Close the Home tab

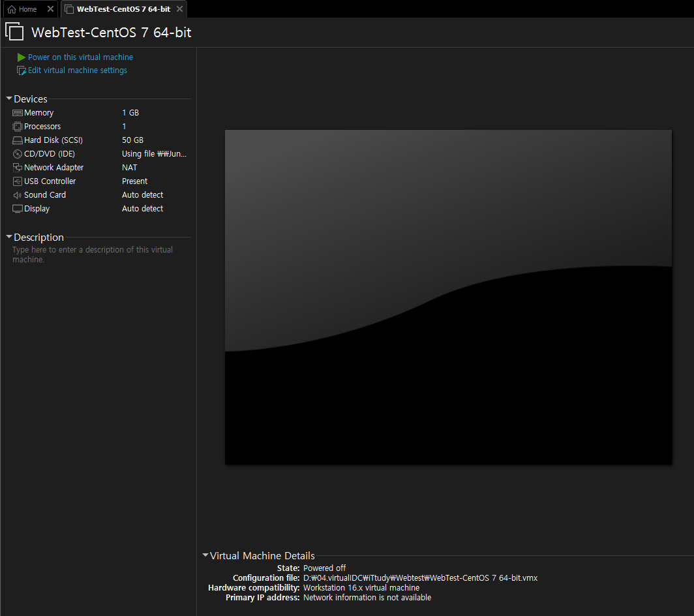(50, 9)
